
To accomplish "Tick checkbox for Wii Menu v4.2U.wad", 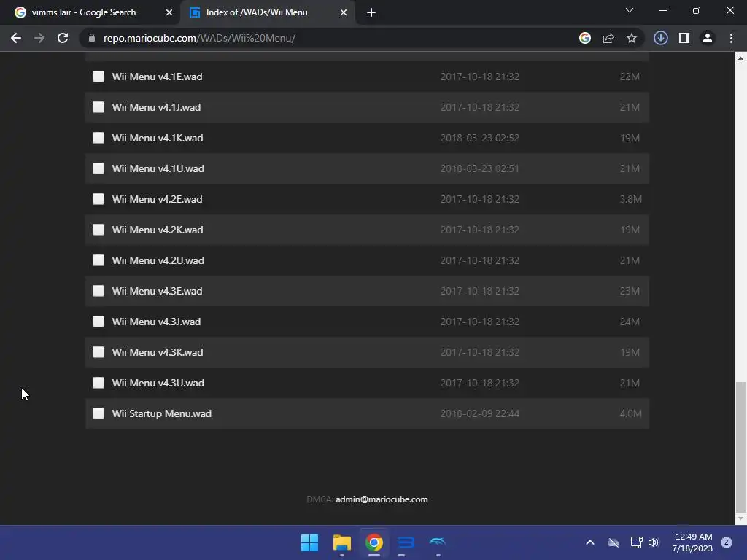I will click(98, 260).
